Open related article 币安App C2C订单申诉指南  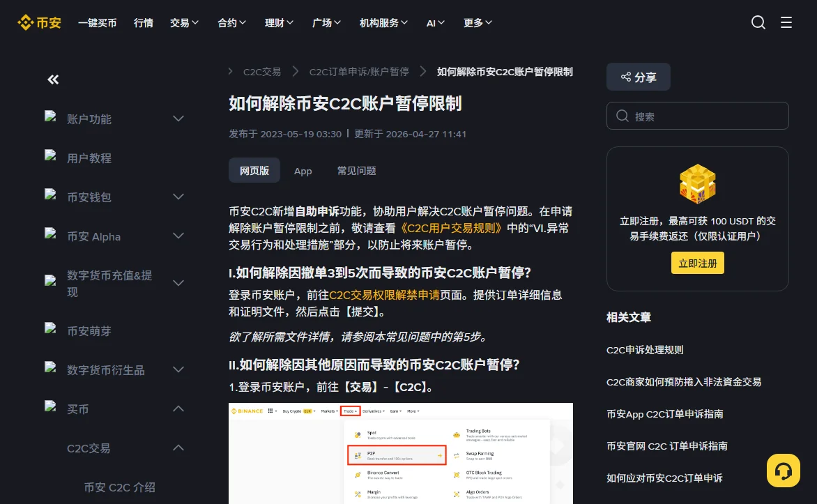coord(665,414)
